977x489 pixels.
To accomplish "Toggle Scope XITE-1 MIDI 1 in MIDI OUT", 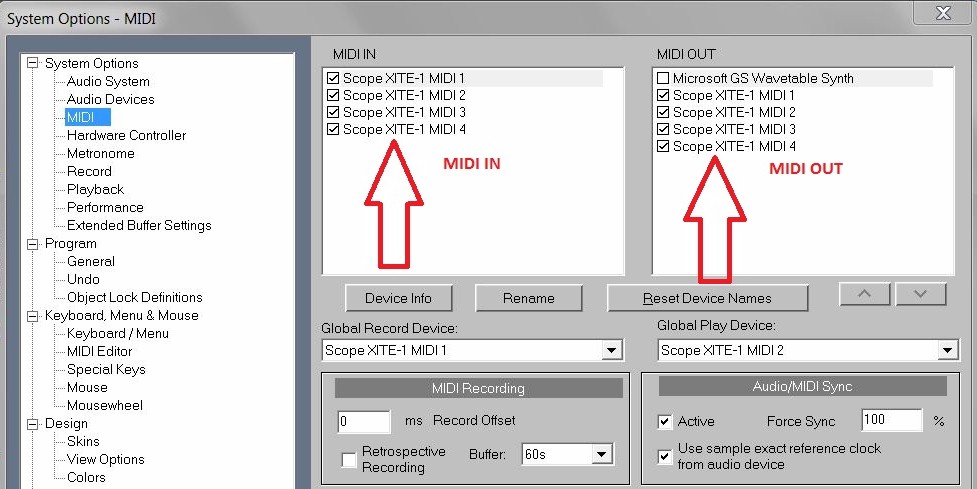I will [x=663, y=95].
